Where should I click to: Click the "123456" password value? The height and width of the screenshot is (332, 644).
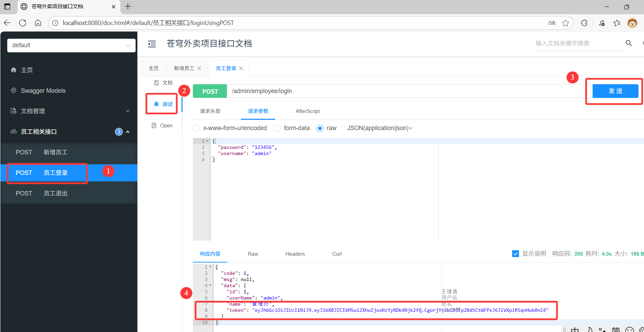point(263,147)
